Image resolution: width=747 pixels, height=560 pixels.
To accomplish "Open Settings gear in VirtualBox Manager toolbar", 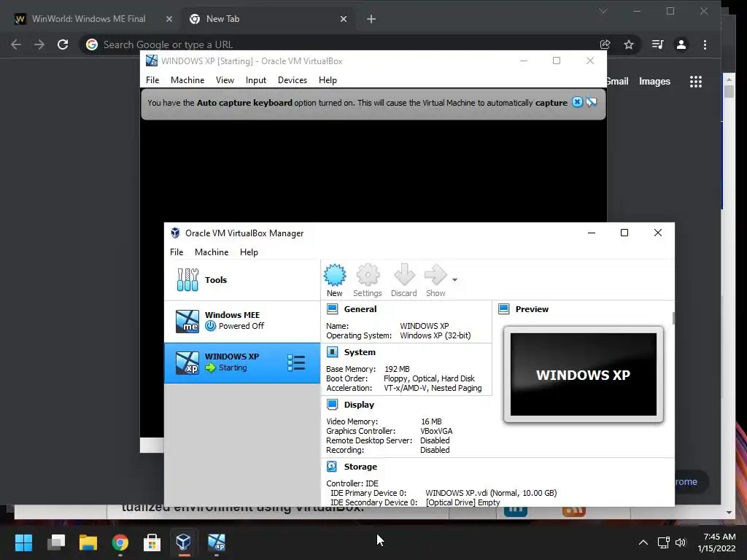I will click(368, 275).
